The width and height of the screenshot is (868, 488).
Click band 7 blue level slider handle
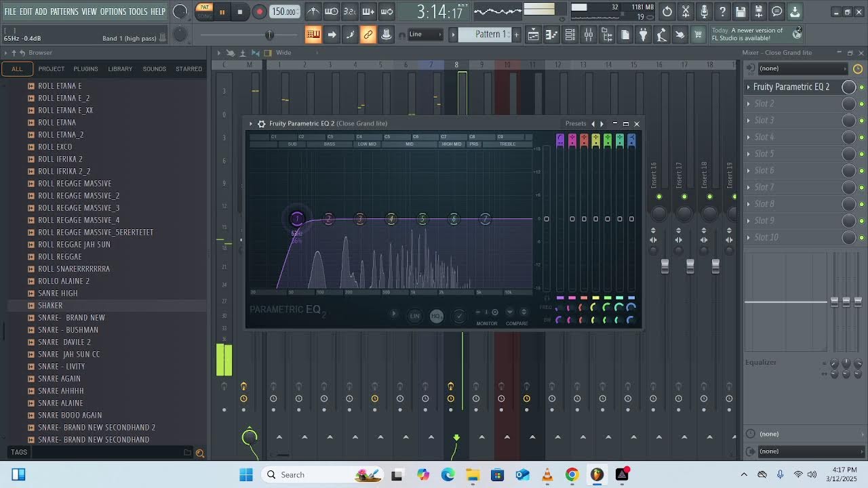click(x=631, y=219)
